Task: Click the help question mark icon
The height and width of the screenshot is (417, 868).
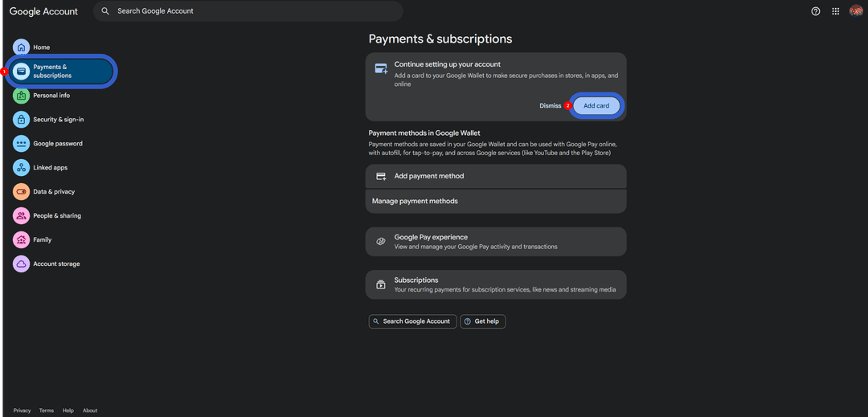Action: point(816,11)
